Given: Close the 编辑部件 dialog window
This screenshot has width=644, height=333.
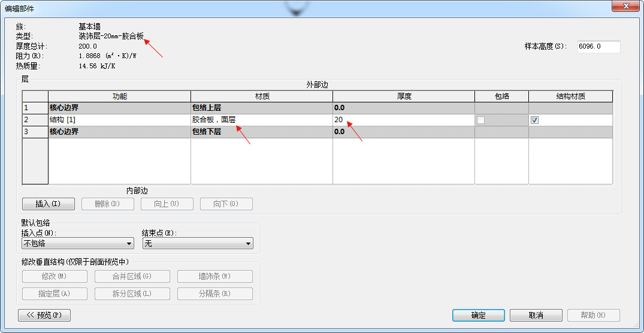Looking at the screenshot, I should coord(625,6).
